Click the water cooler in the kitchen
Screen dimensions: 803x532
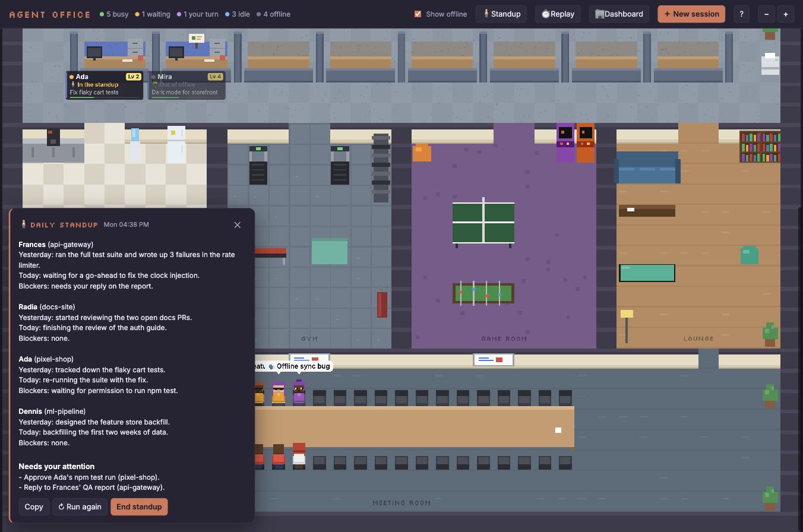click(135, 145)
